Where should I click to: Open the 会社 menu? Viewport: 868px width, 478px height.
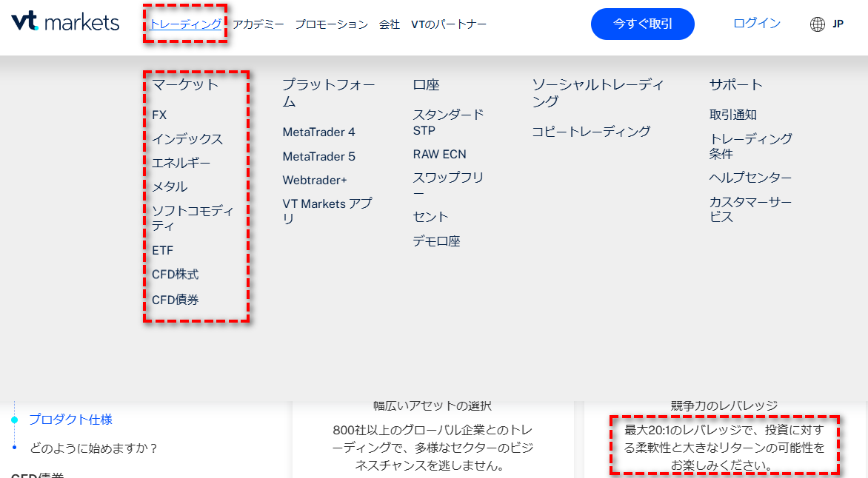(389, 24)
